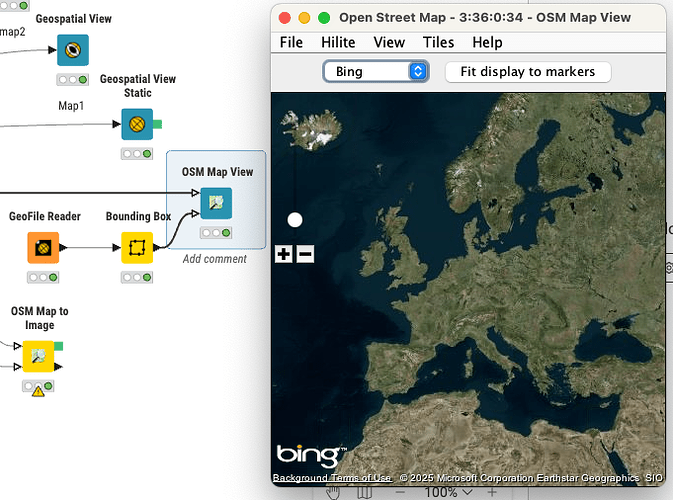The width and height of the screenshot is (673, 500).
Task: Select the OSM Map View node icon
Action: (x=216, y=203)
